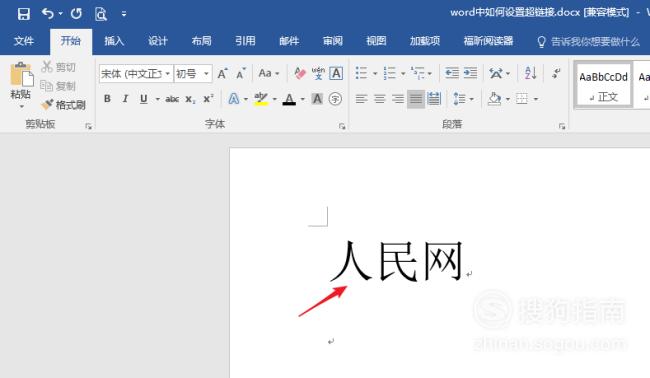
Task: Redo or repeat the last action
Action: point(76,14)
